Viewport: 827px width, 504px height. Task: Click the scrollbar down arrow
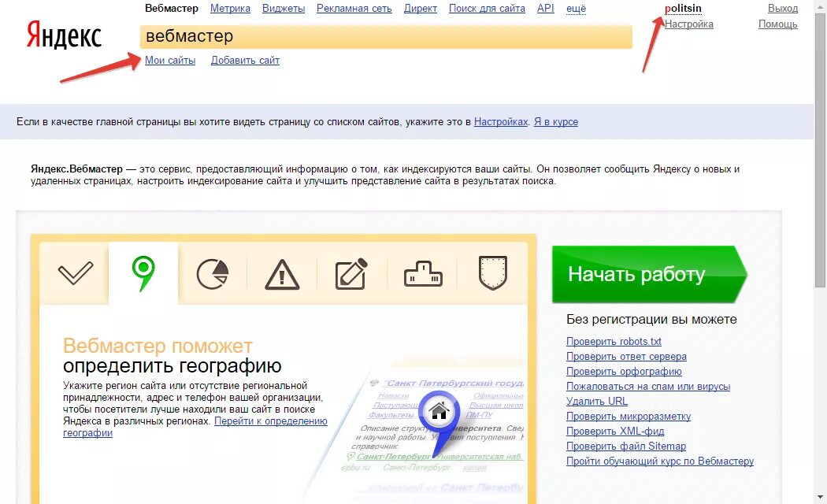pyautogui.click(x=820, y=497)
